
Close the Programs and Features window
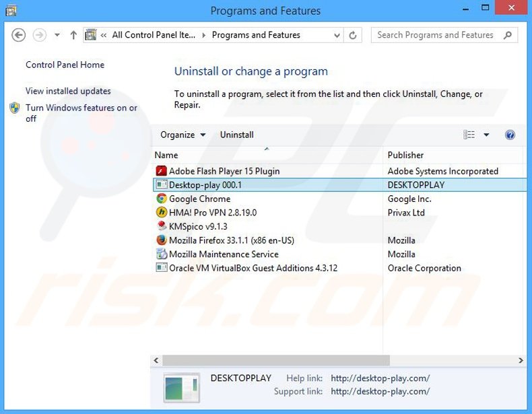point(511,8)
